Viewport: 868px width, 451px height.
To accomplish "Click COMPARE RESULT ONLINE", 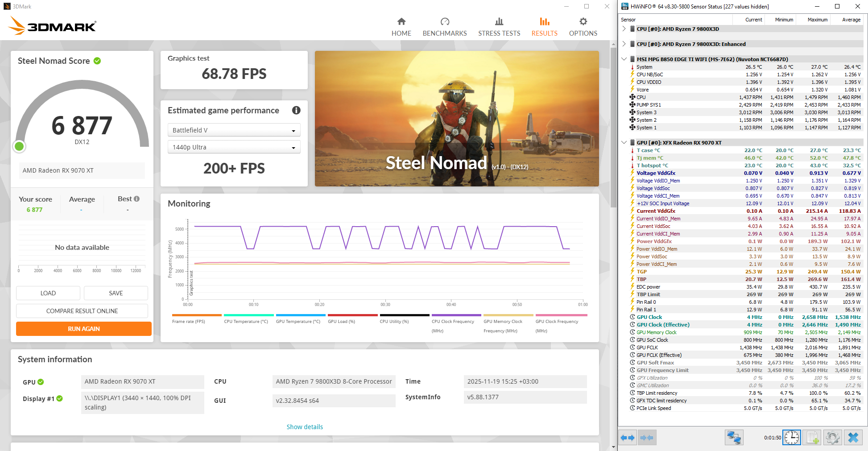I will point(82,311).
